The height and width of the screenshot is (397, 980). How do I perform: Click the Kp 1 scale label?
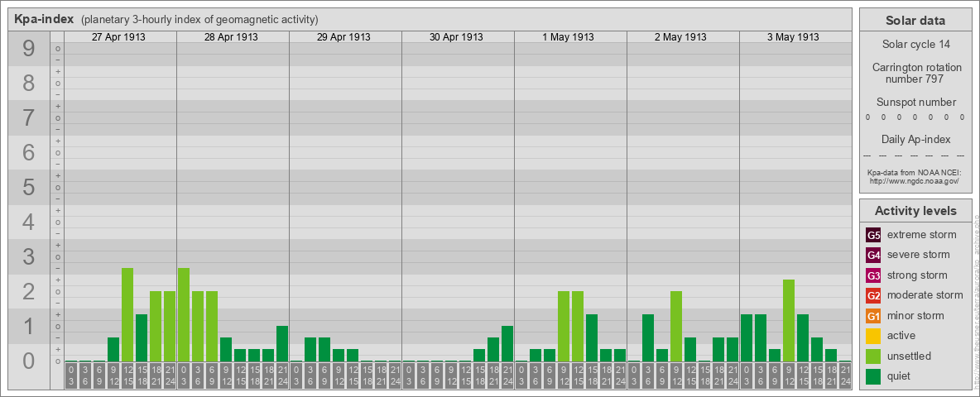point(29,326)
